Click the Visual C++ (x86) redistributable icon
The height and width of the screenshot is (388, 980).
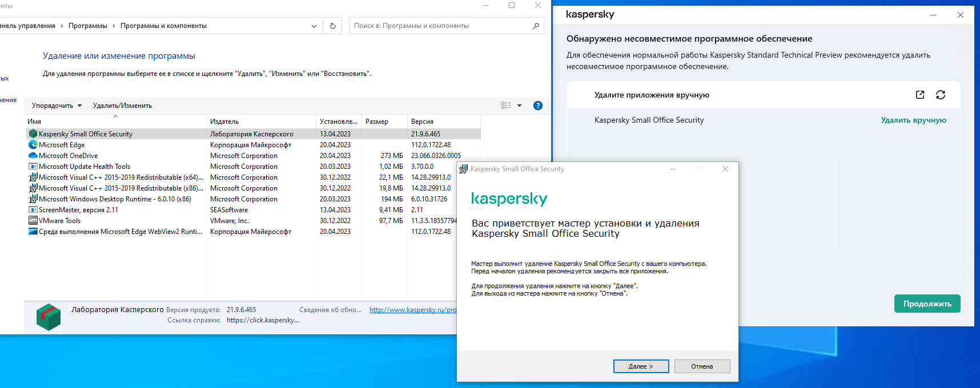click(x=33, y=188)
